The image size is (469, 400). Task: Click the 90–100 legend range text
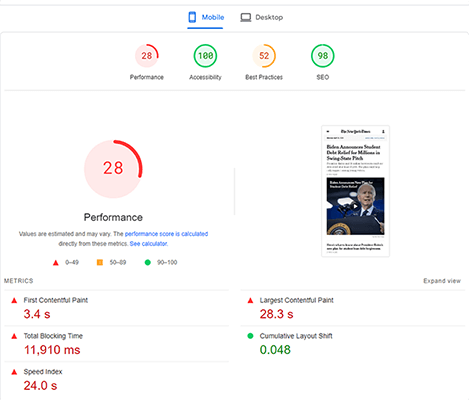167,262
